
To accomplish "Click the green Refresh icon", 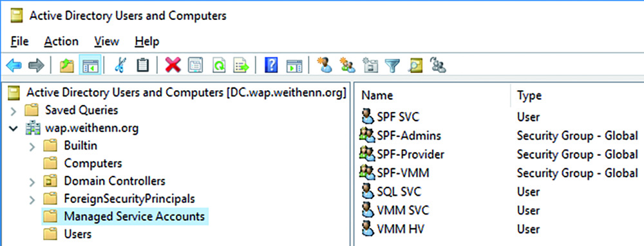I will tap(219, 65).
